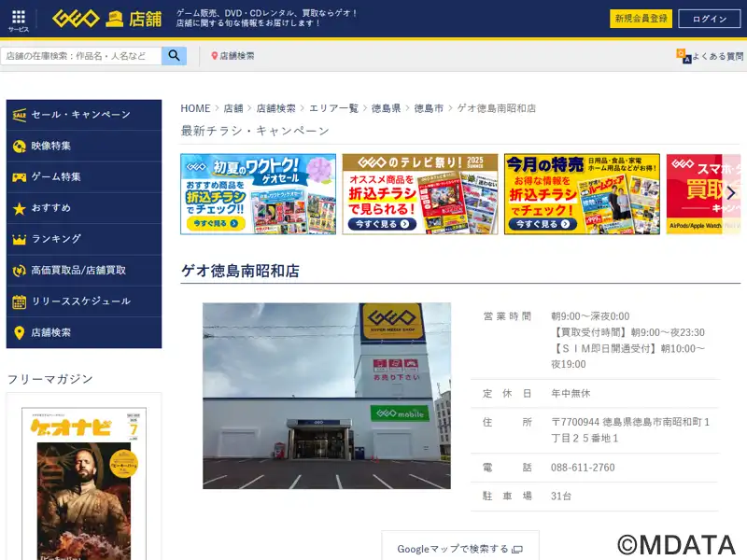Focus the store stock search field
The image size is (747, 560).
(81, 56)
